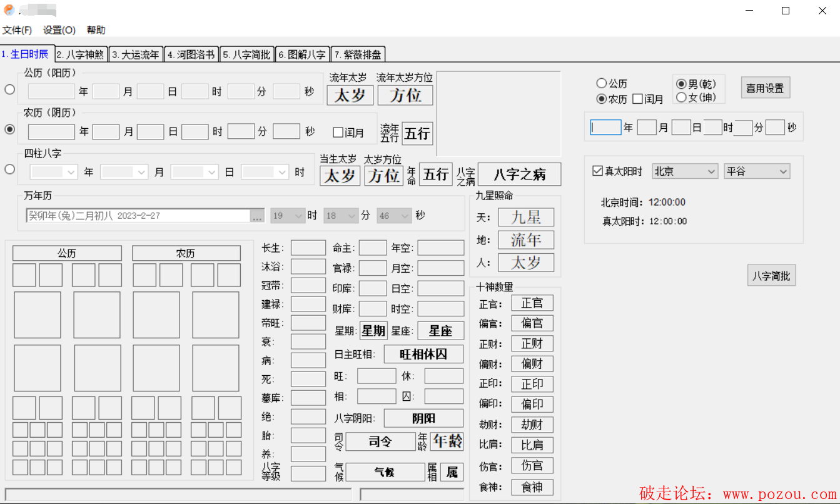
Task: Click the 喜用设置 button
Action: click(x=766, y=88)
